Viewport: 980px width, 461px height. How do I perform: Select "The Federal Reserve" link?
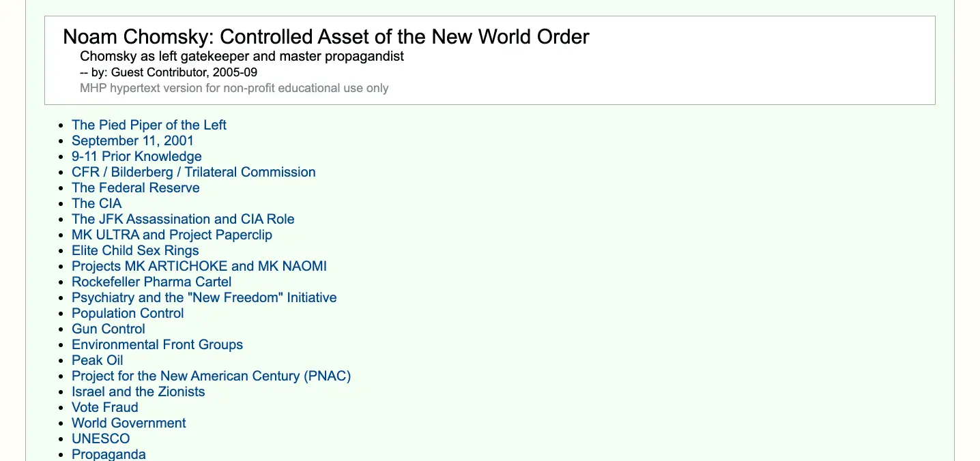(x=135, y=188)
